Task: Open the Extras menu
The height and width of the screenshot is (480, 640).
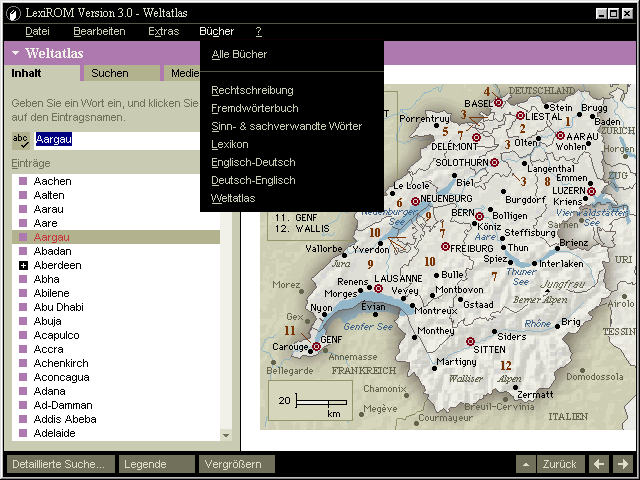Action: (x=163, y=31)
